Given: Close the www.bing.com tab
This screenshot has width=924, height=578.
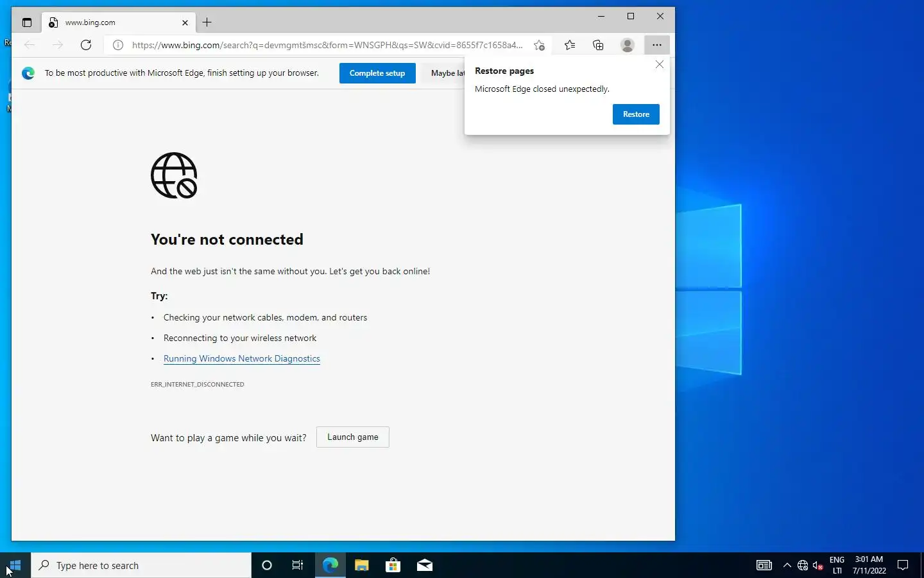Looking at the screenshot, I should click(185, 22).
